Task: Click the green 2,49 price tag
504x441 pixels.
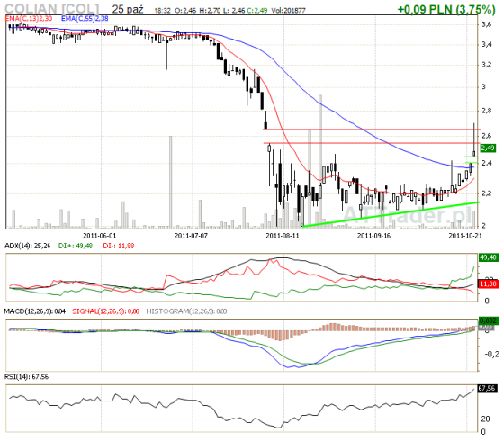Action: [x=488, y=148]
